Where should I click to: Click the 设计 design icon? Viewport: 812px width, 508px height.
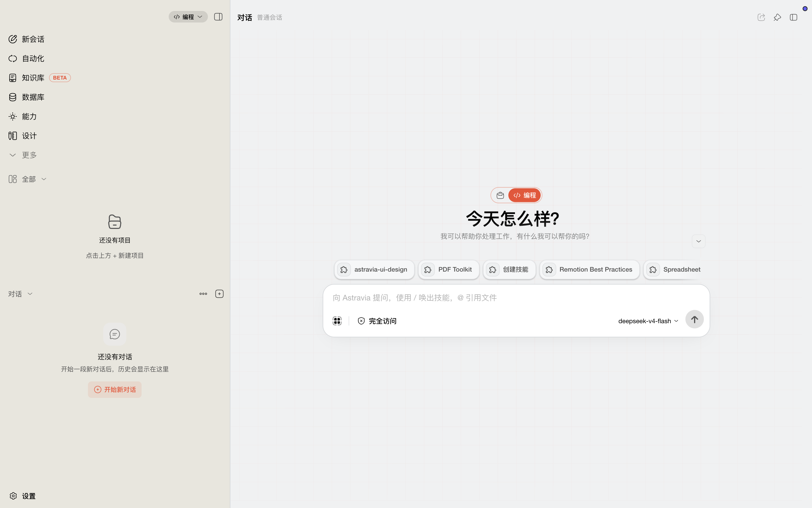click(13, 136)
